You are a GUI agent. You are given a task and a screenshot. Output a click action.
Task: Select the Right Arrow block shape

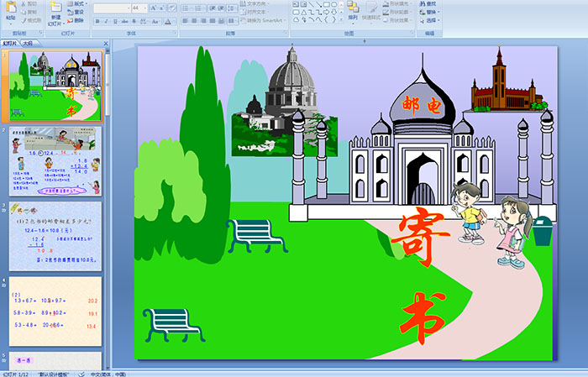pyautogui.click(x=326, y=12)
